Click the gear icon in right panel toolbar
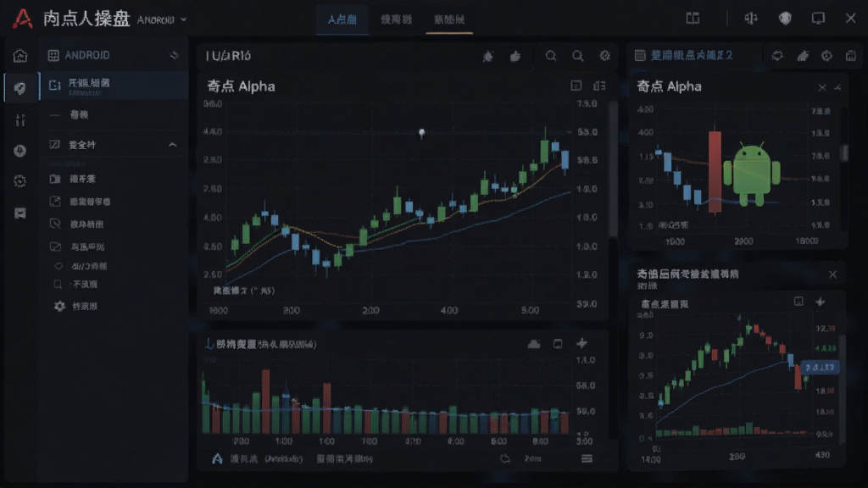The image size is (868, 488). (x=826, y=56)
